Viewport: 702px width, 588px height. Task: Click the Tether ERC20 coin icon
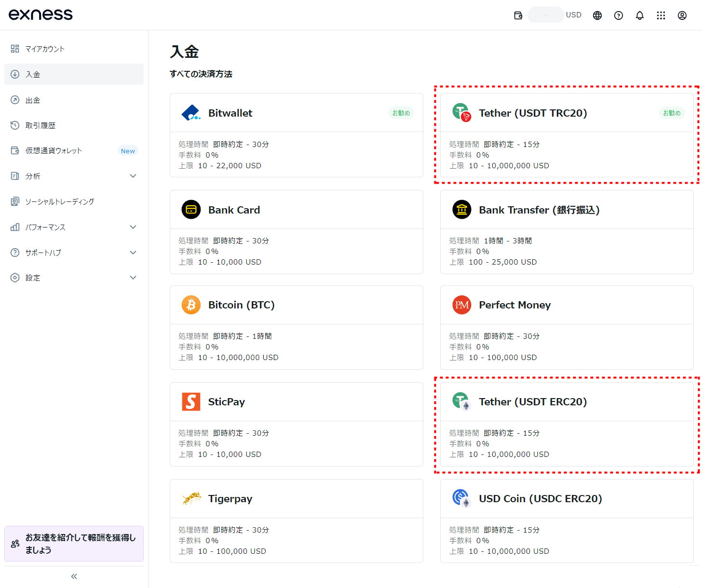coord(462,401)
